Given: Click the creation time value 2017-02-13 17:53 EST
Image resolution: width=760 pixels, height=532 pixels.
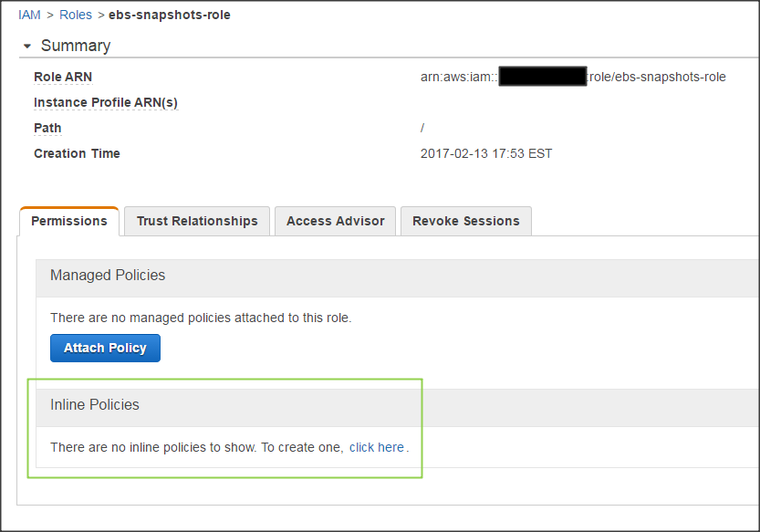Looking at the screenshot, I should (x=486, y=153).
